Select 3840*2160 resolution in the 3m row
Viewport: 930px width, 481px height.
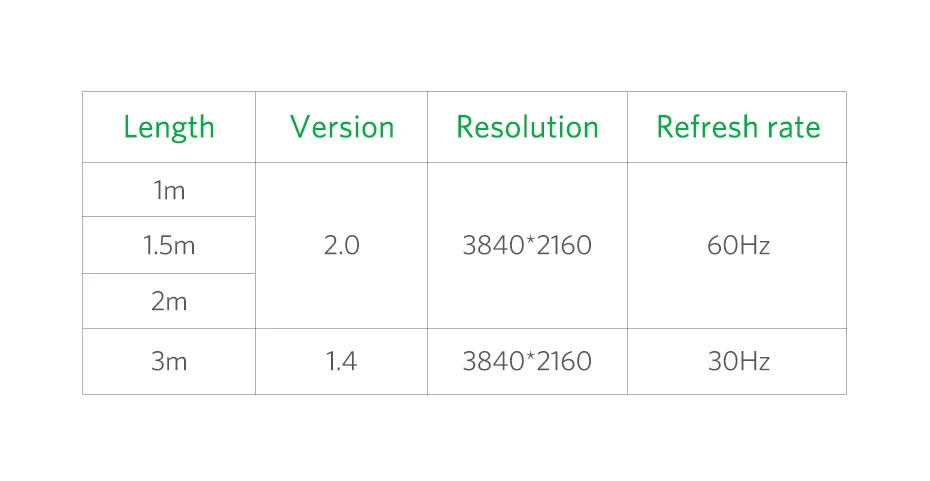tap(527, 361)
